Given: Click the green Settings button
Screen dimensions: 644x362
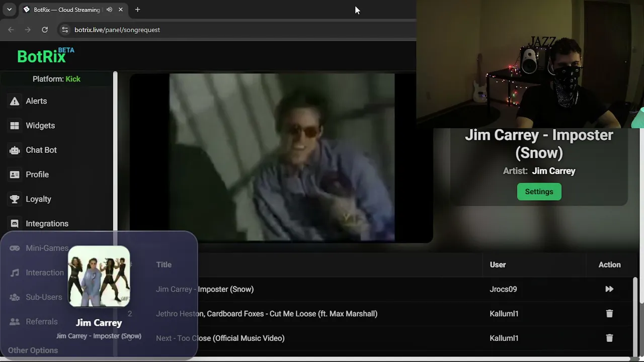Looking at the screenshot, I should coord(539,192).
